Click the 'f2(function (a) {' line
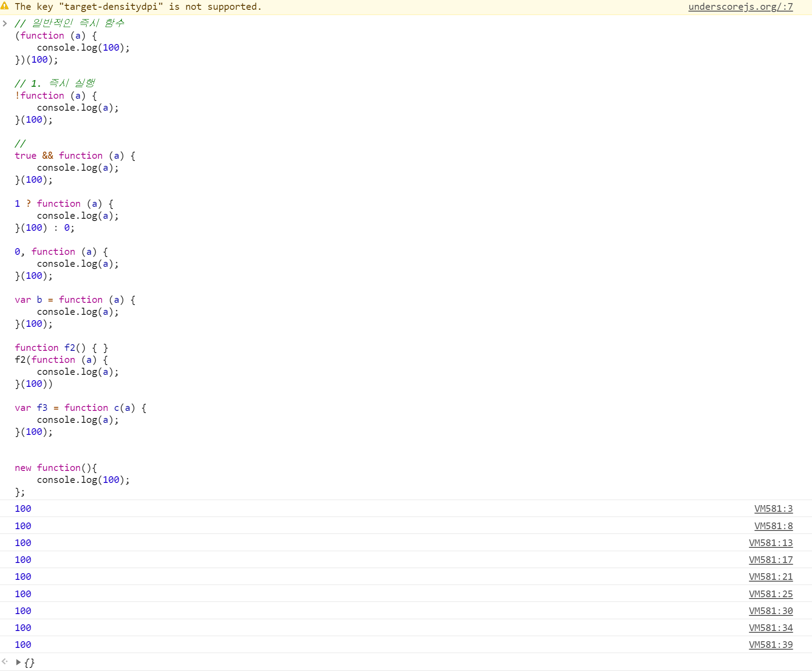The height and width of the screenshot is (671, 812). [61, 360]
